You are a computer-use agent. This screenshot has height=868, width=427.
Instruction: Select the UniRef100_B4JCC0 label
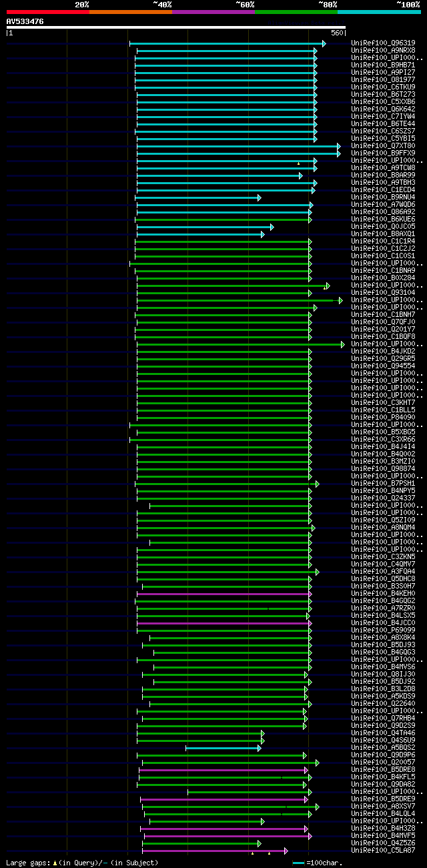coord(383,623)
